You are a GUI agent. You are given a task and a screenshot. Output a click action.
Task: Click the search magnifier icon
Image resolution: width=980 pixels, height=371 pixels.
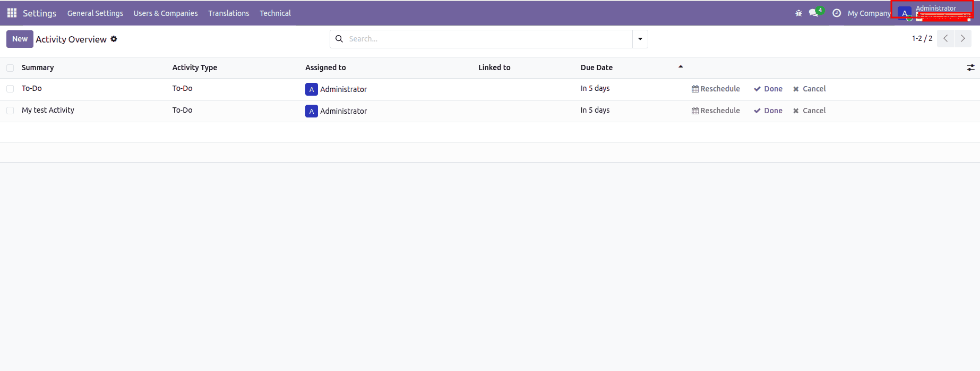[x=339, y=39]
